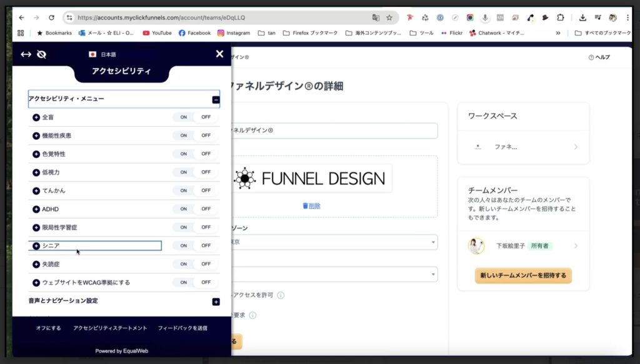The image size is (640, 364).
Task: Open the Google Translate icon in address bar
Action: coord(375,17)
